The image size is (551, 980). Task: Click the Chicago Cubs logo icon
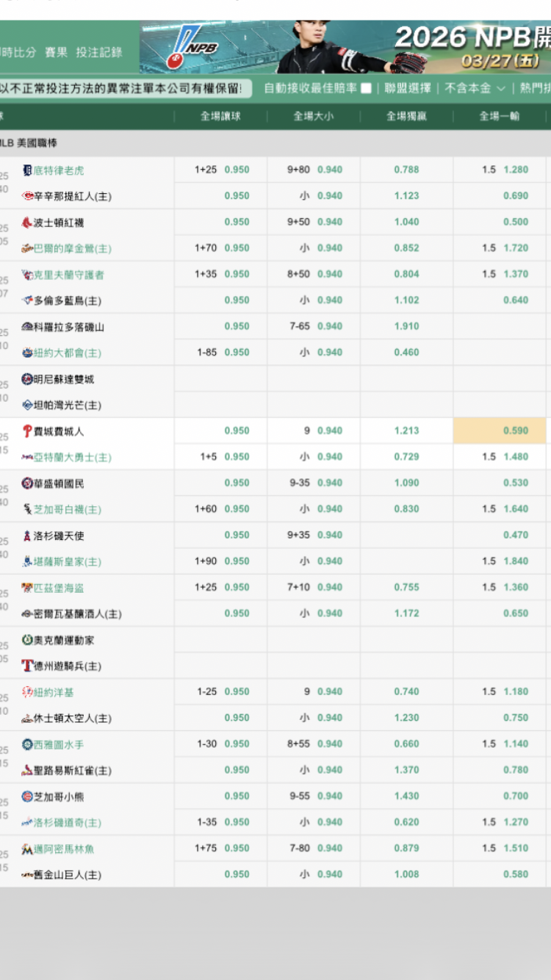[x=27, y=796]
